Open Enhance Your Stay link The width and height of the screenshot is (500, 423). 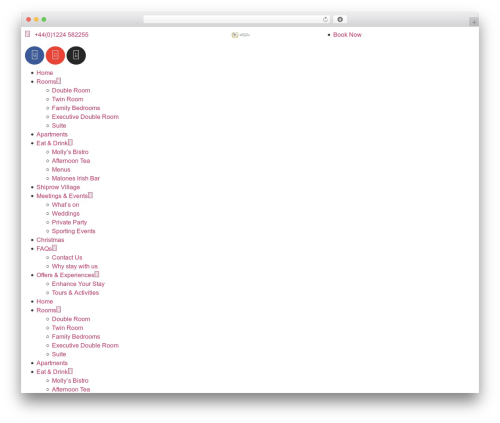(78, 284)
